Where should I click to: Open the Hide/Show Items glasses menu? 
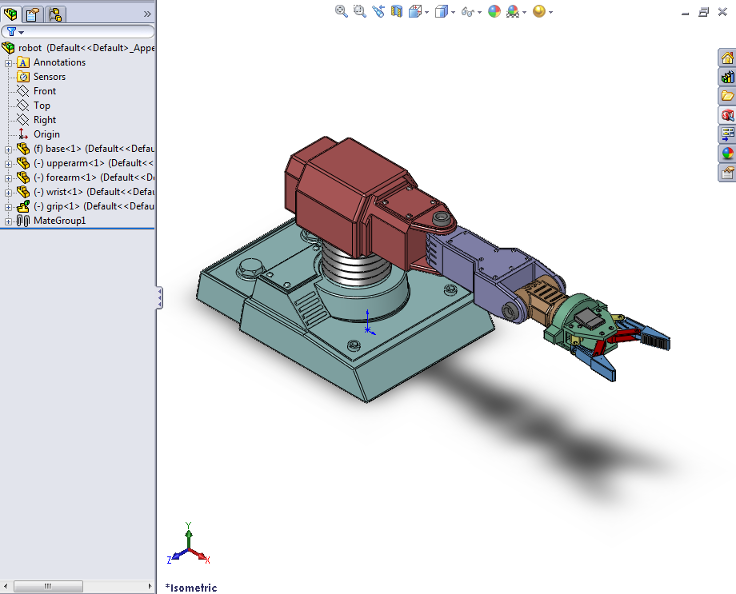coord(468,12)
